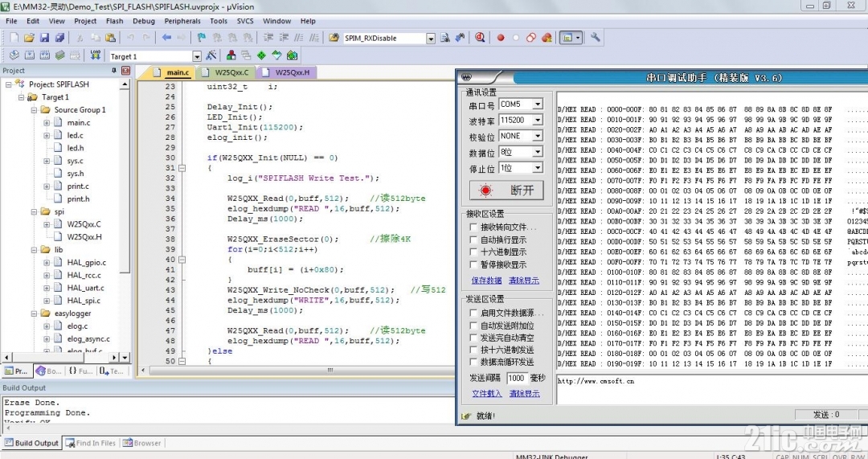Navigate backwards with blue arrow icon
Screen dimensions: 868x459
(x=166, y=38)
